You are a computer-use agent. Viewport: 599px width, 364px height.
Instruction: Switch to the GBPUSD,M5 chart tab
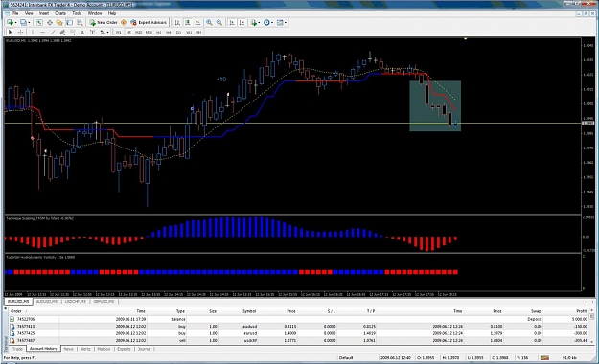pyautogui.click(x=104, y=302)
